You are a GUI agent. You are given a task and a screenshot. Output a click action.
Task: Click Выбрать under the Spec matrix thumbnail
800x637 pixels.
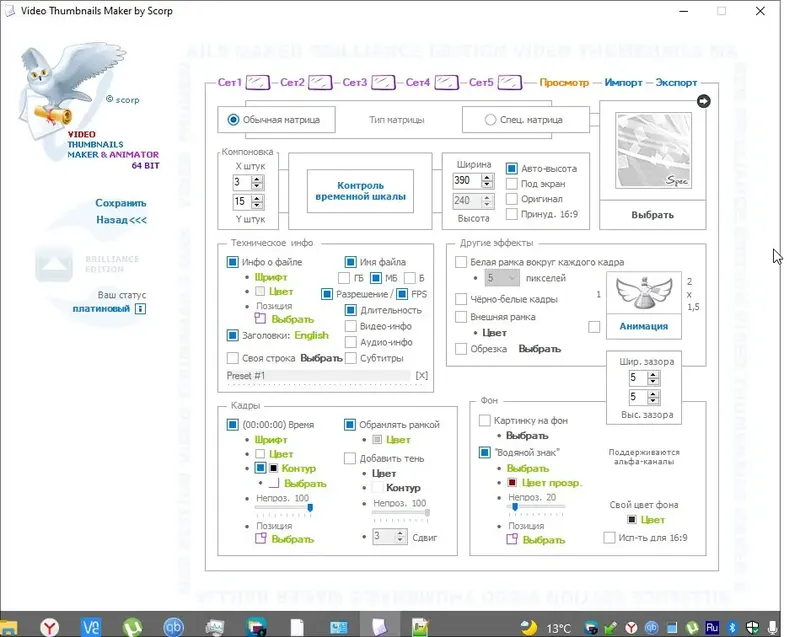tap(653, 215)
